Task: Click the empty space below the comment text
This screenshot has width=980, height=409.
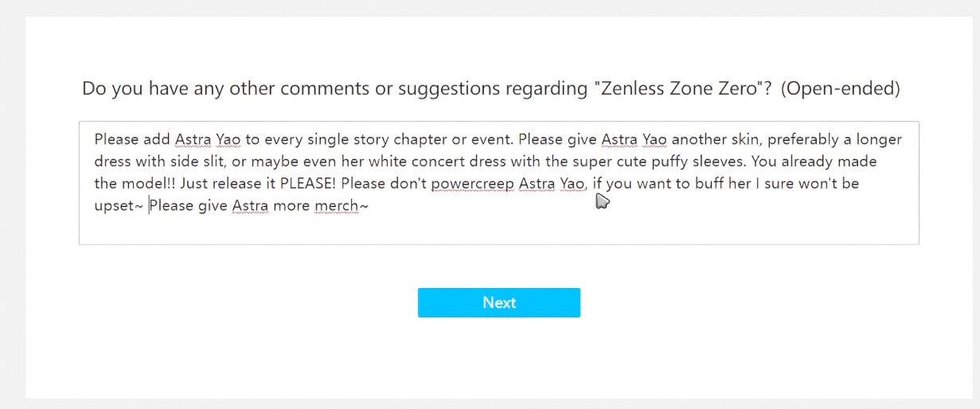Action: pyautogui.click(x=498, y=230)
